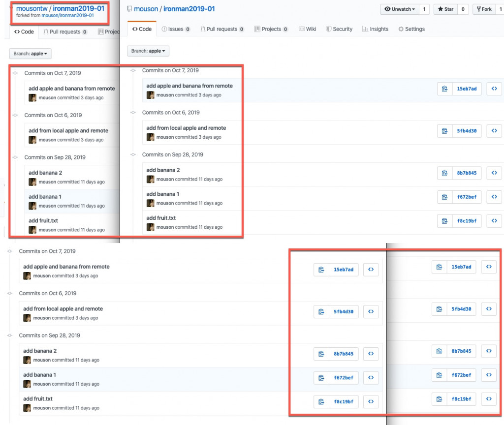Screen dimensions: 504x425
Task: Browse code at f672bef beside lower commit messages
Action: (x=371, y=378)
